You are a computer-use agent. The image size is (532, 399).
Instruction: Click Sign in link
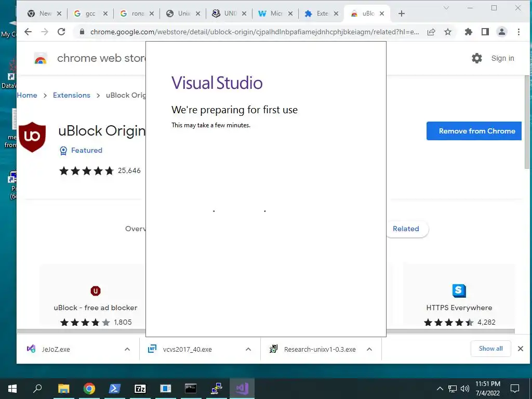coord(502,58)
